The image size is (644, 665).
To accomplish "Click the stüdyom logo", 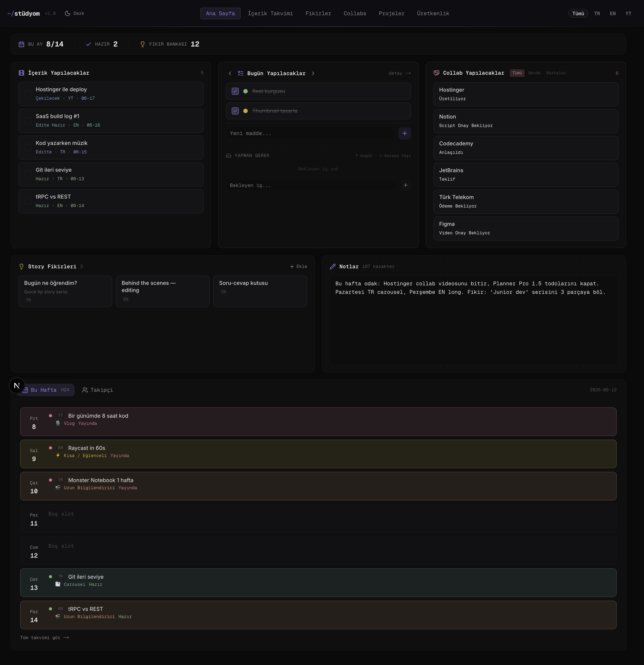I will click(x=23, y=14).
